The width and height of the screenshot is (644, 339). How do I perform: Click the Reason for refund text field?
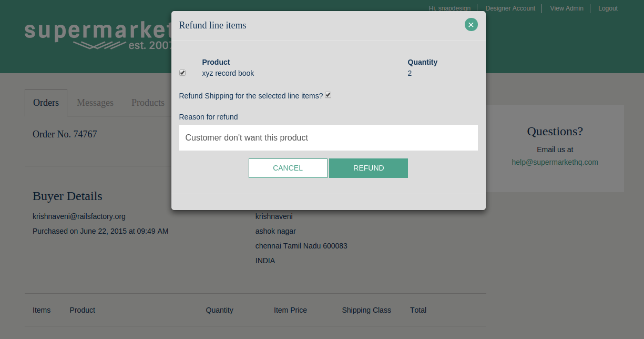tap(328, 137)
